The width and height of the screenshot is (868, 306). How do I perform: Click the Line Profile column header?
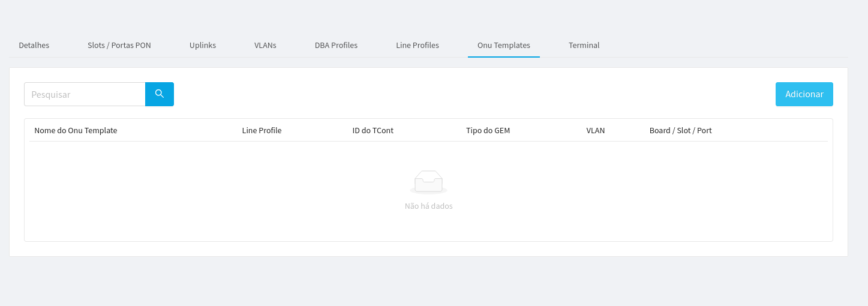[x=262, y=130]
